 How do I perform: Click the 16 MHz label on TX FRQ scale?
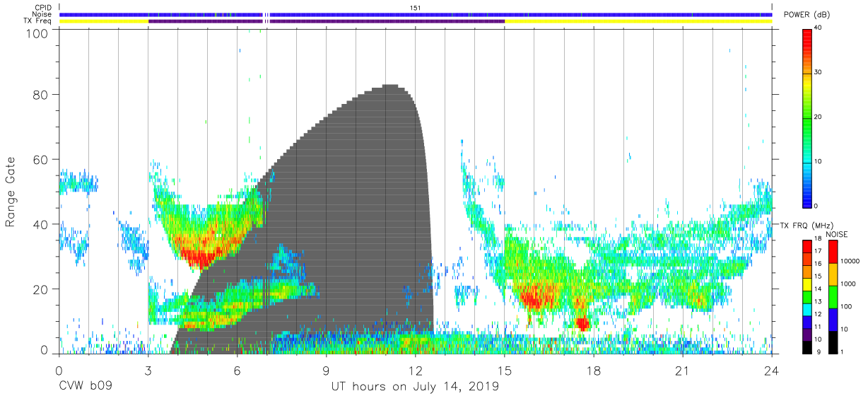[x=818, y=264]
